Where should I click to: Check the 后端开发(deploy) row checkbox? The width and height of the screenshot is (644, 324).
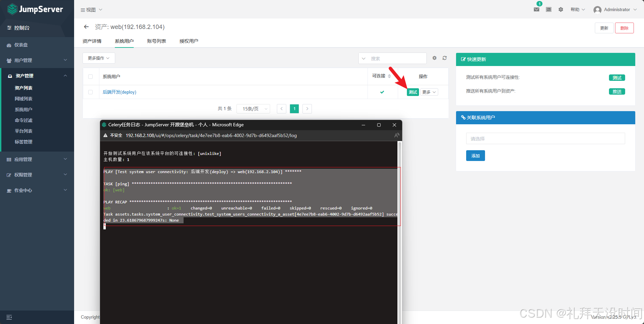90,92
